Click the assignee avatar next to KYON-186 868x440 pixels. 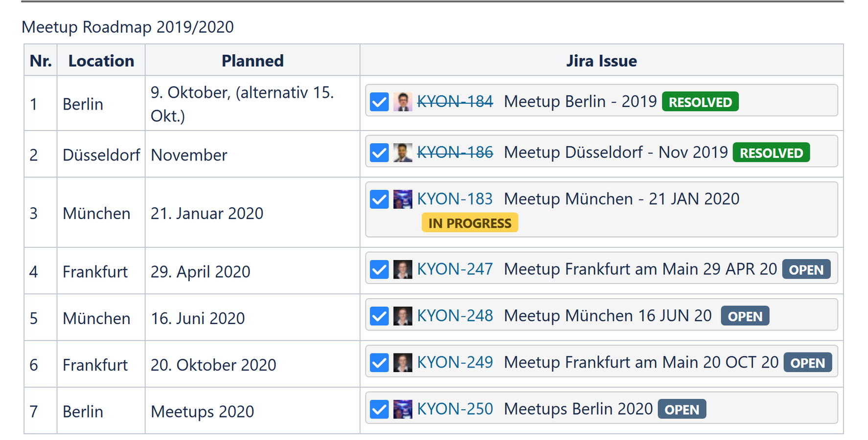pyautogui.click(x=403, y=153)
